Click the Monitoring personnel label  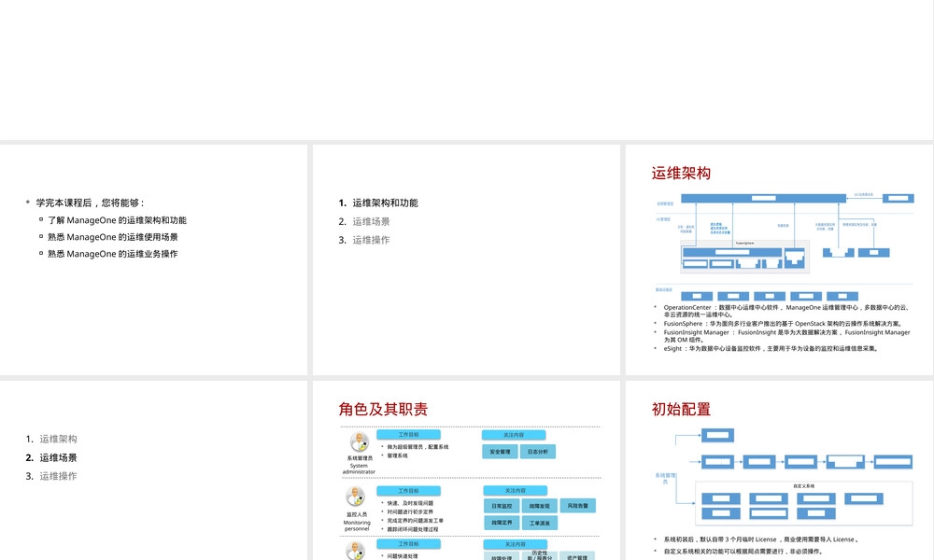(357, 525)
